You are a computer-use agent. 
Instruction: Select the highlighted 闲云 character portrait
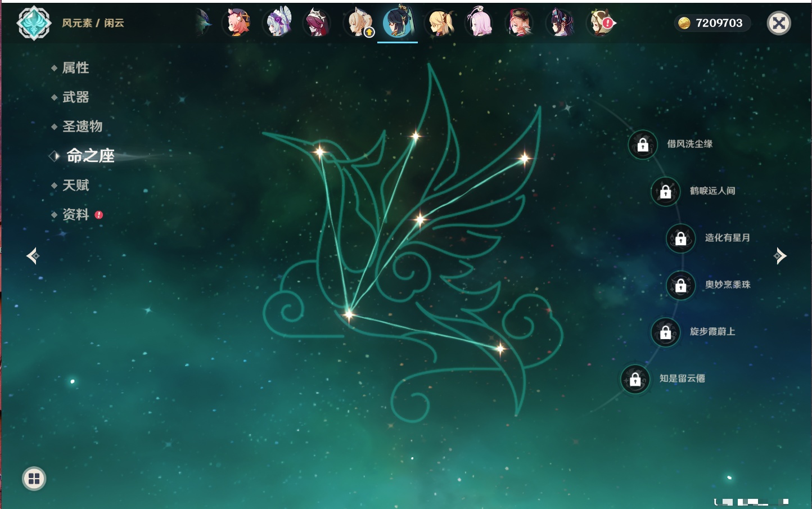(x=398, y=23)
